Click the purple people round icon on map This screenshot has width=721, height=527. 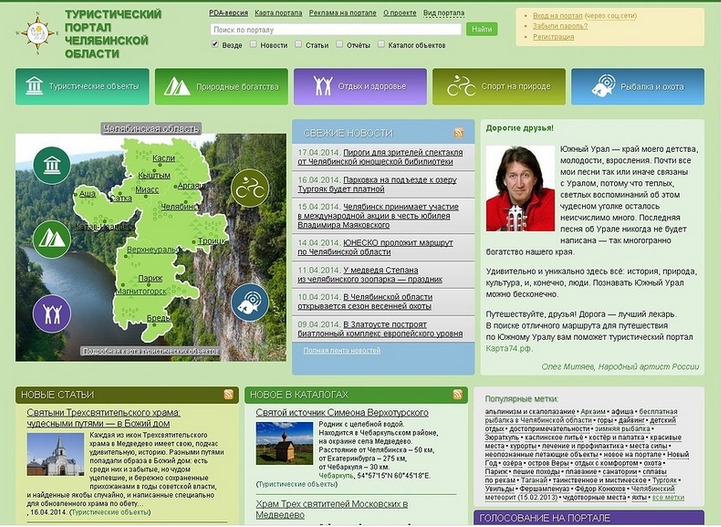52,314
